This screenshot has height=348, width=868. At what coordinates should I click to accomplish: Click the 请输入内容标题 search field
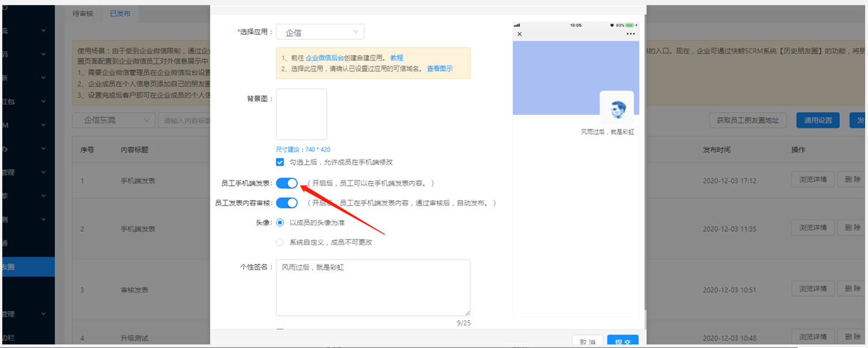184,121
